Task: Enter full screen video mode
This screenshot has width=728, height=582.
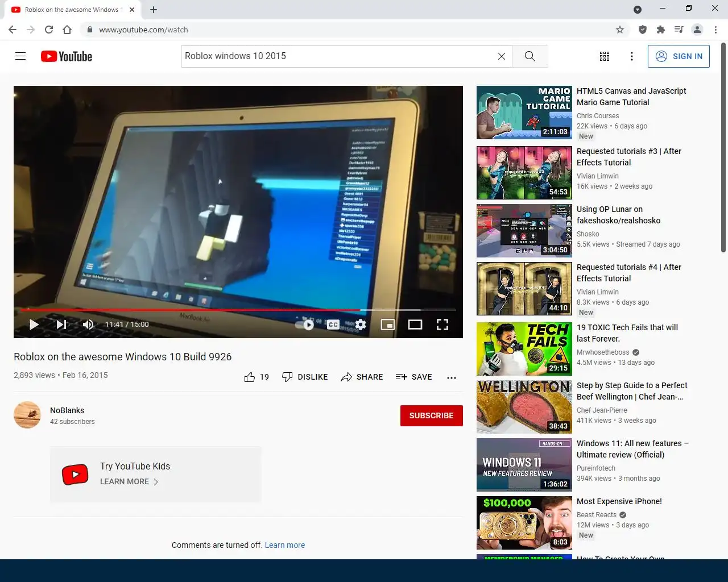Action: tap(442, 325)
